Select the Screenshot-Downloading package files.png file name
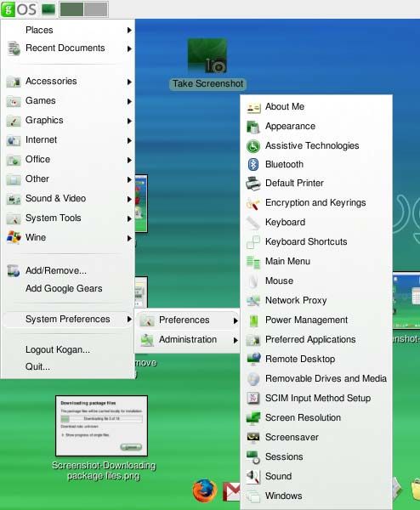Image resolution: width=420 pixels, height=510 pixels. pyautogui.click(x=104, y=470)
